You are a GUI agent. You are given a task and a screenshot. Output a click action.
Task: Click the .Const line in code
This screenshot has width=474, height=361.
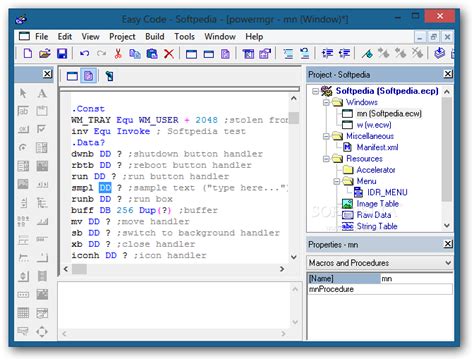tap(88, 109)
